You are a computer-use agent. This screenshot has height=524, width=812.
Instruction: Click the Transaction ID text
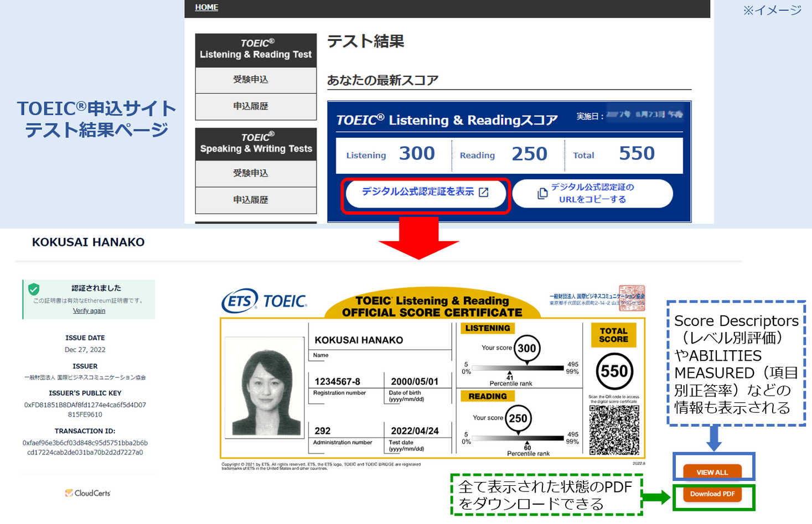84,448
